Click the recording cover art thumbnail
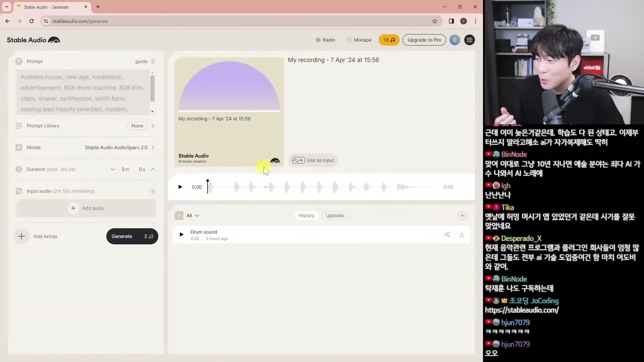The height and width of the screenshot is (362, 644). (229, 112)
